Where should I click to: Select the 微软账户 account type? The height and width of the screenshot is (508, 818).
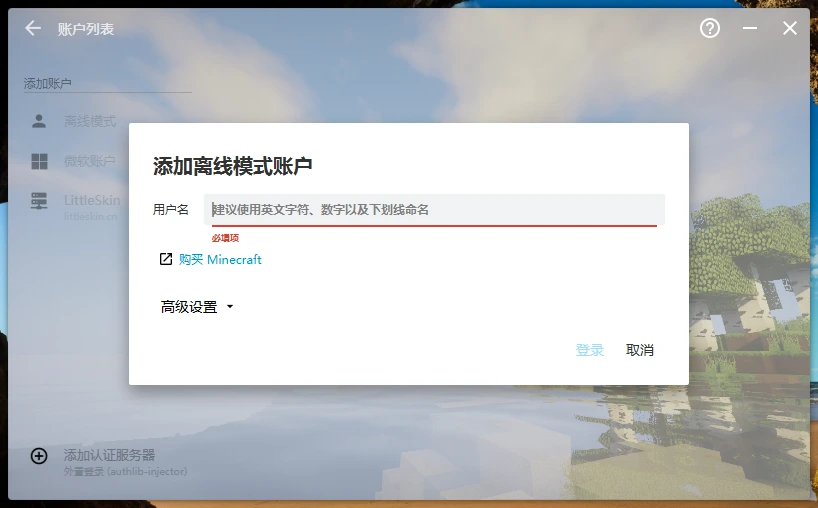pyautogui.click(x=90, y=161)
